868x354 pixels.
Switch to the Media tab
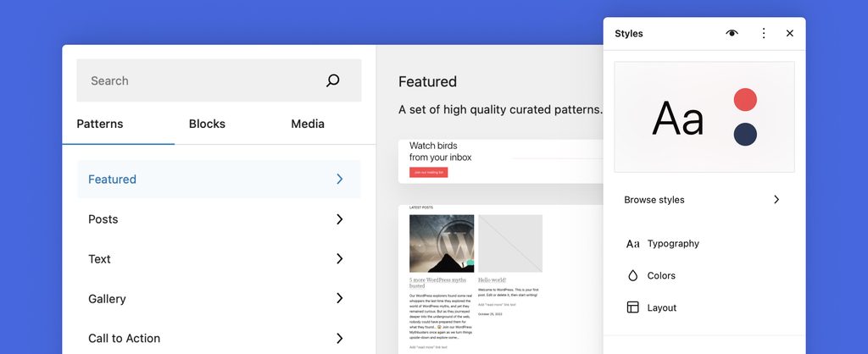pyautogui.click(x=308, y=124)
